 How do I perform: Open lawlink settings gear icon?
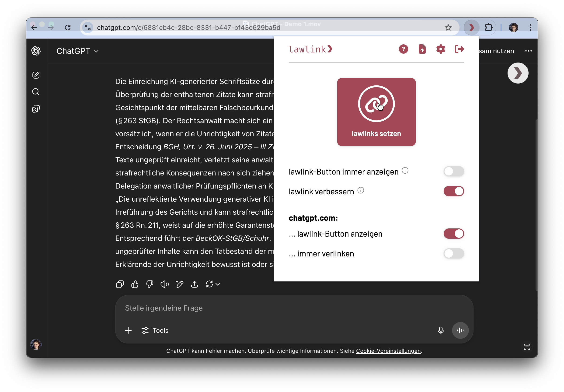coord(441,49)
